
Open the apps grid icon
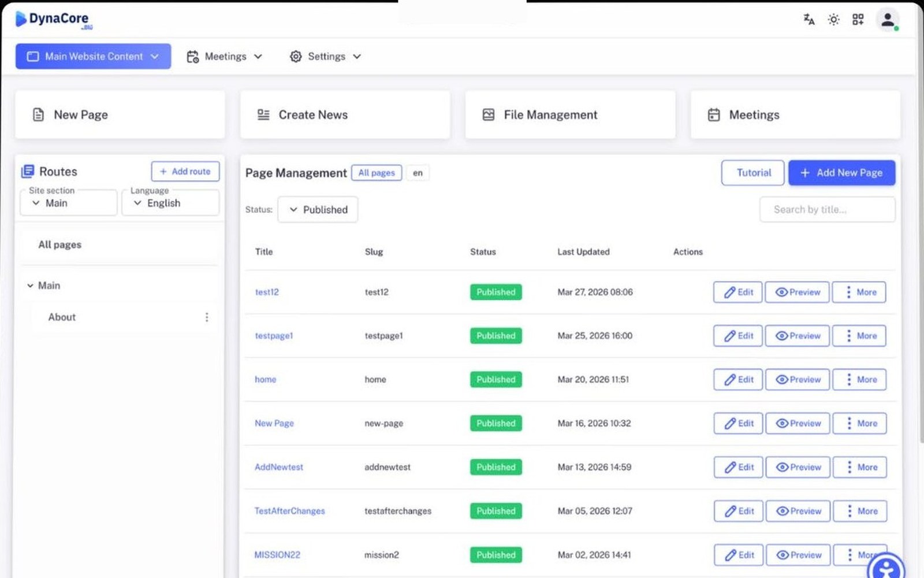(858, 20)
